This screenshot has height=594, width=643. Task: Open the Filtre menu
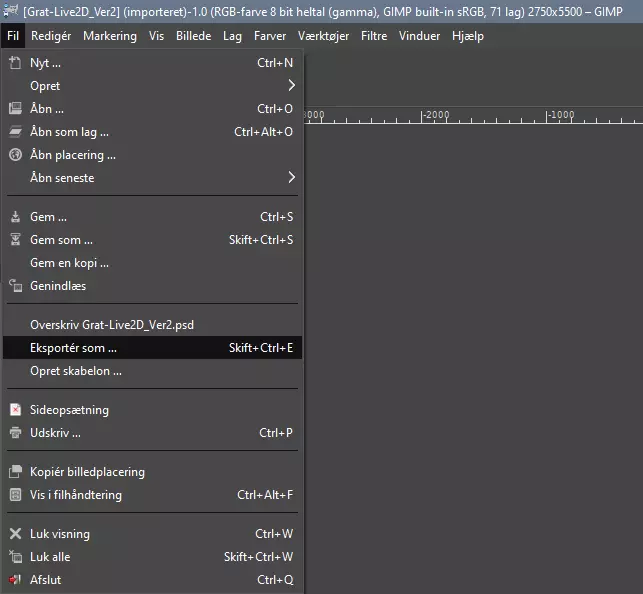[x=374, y=36]
